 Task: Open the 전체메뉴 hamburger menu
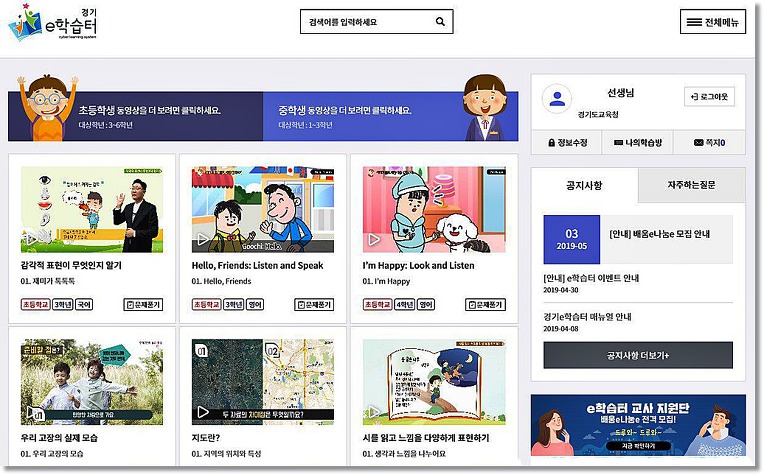tap(712, 22)
